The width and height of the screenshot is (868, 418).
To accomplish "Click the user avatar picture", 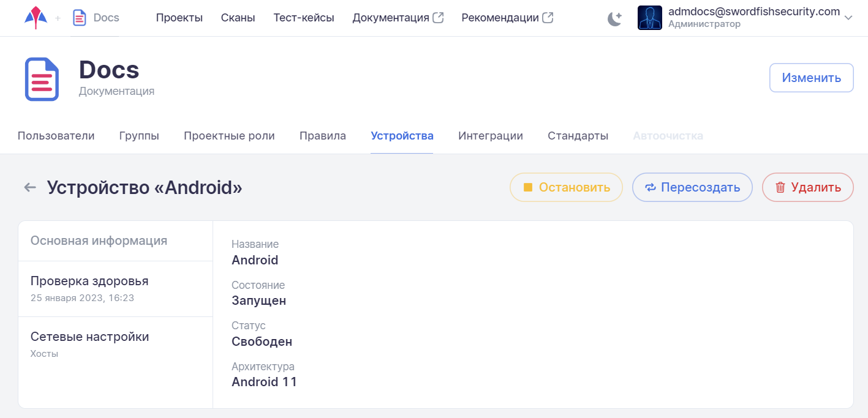I will (649, 18).
